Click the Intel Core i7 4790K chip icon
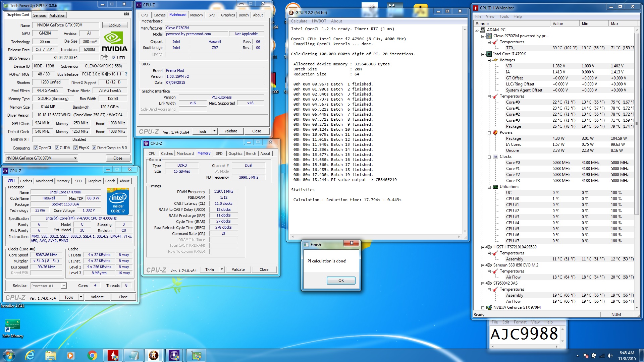 point(489,54)
